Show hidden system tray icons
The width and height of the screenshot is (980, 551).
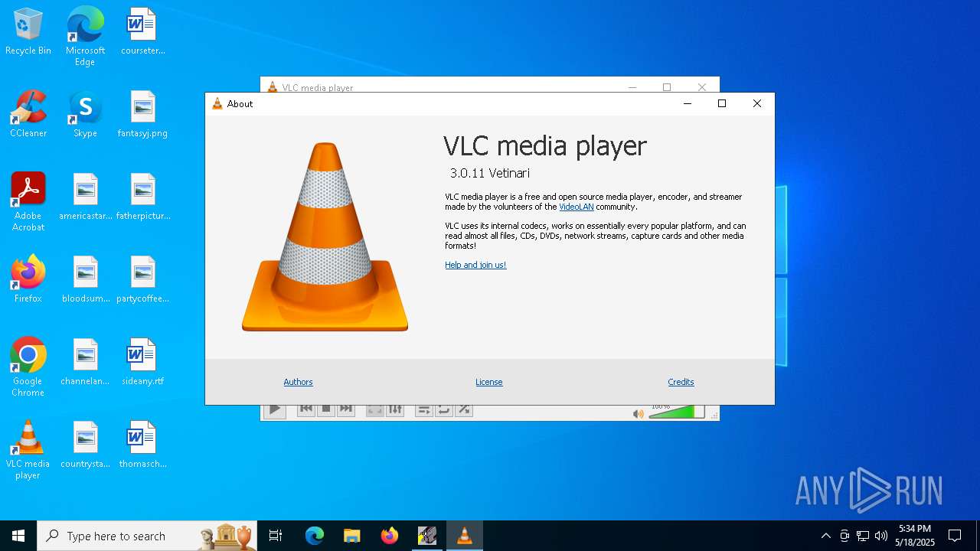click(825, 536)
